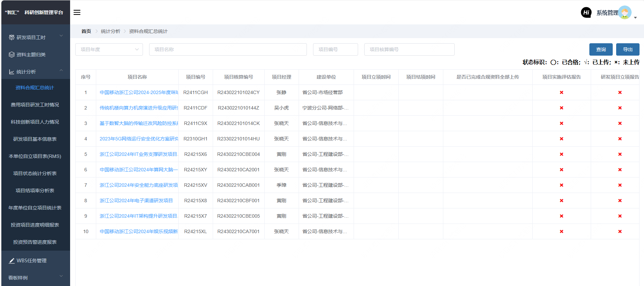Screen dimensions: 644x286
Task: Collapse the 统计分析 menu chevron
Action: point(61,70)
